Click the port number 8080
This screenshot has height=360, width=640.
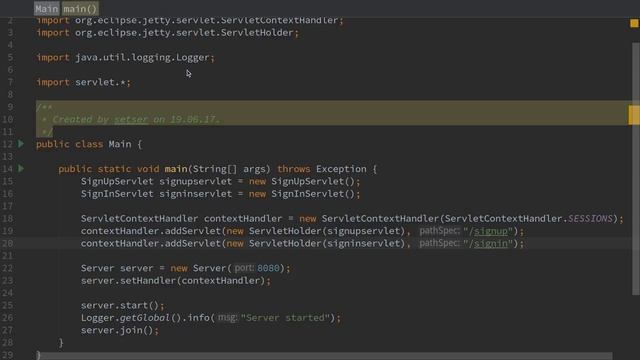pyautogui.click(x=268, y=268)
